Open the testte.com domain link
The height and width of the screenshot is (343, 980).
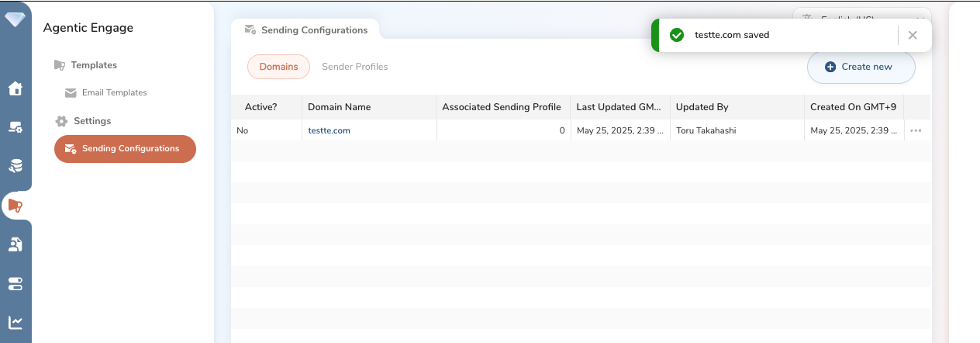point(329,130)
